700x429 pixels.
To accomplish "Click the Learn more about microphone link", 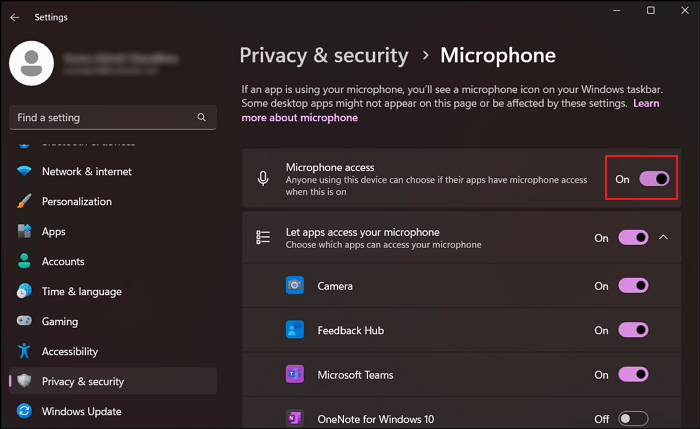I will pos(300,118).
